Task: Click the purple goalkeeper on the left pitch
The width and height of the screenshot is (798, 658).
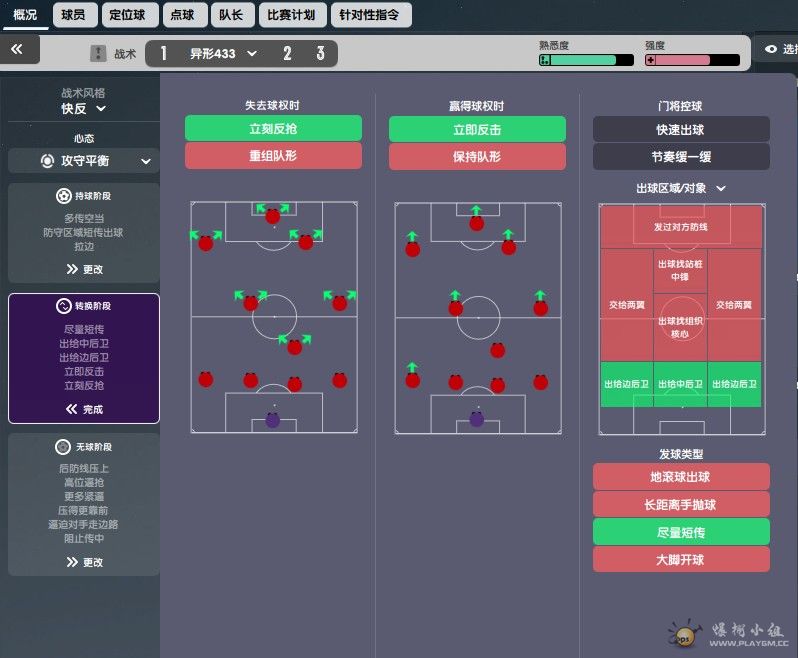Action: [x=273, y=420]
